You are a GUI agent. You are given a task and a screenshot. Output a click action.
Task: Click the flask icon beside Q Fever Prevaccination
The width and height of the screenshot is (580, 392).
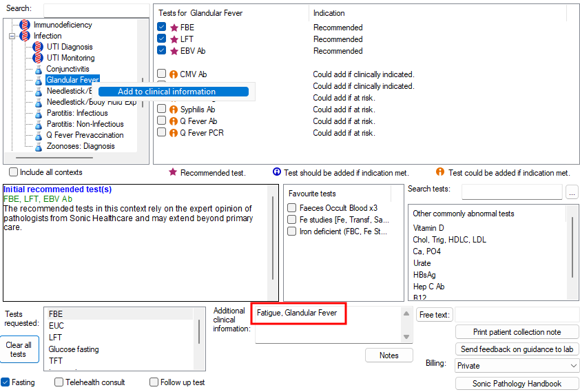coord(39,136)
